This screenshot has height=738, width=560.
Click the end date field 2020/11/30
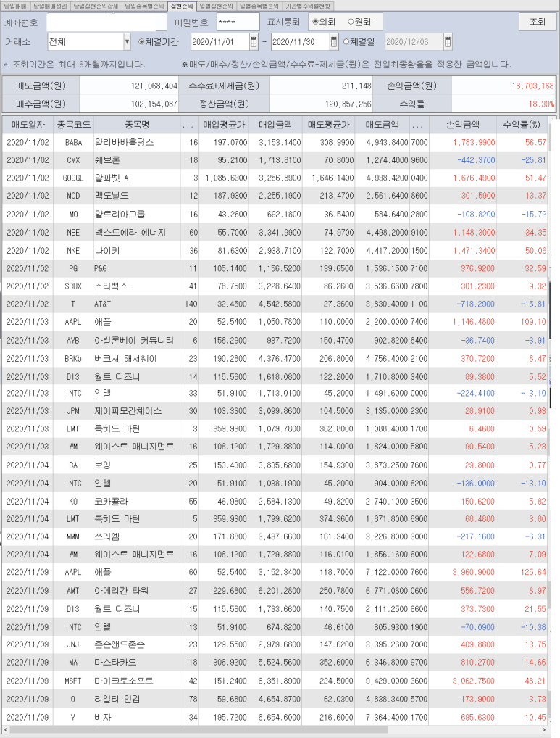tap(300, 42)
